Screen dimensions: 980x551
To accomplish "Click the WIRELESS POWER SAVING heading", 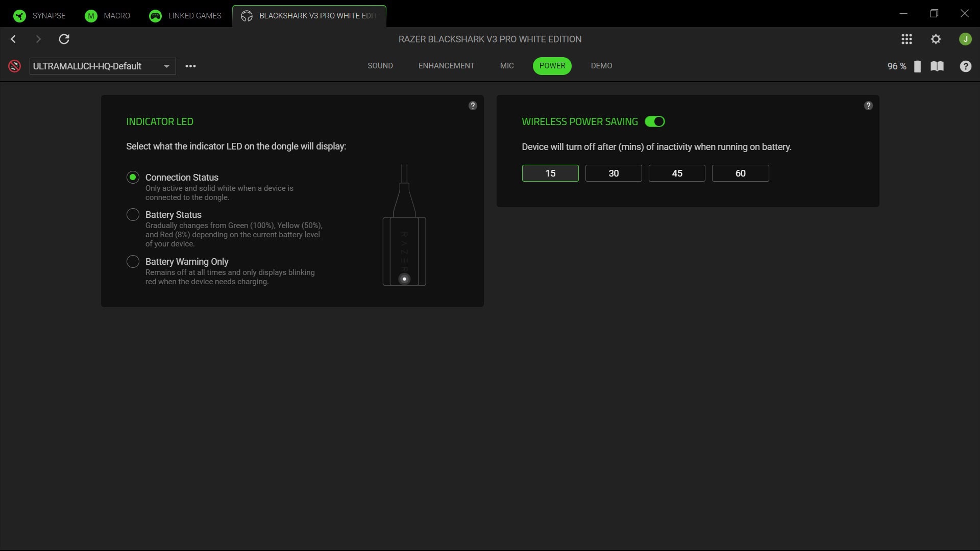I will [580, 121].
